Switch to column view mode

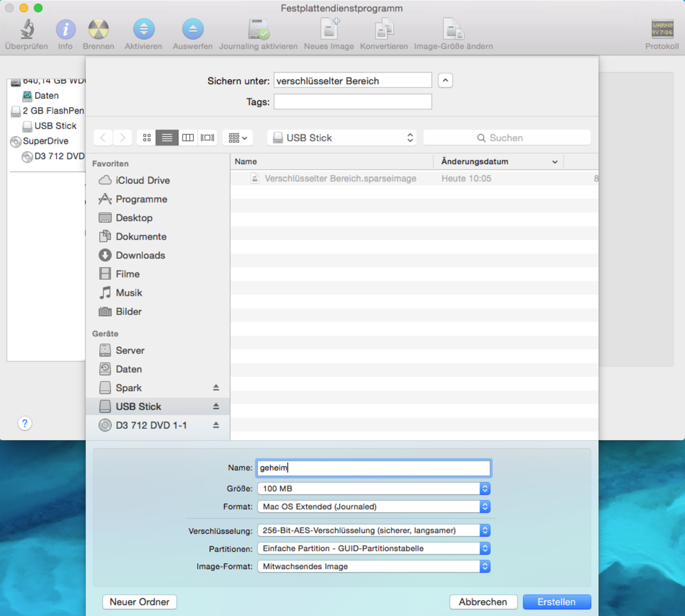click(188, 138)
